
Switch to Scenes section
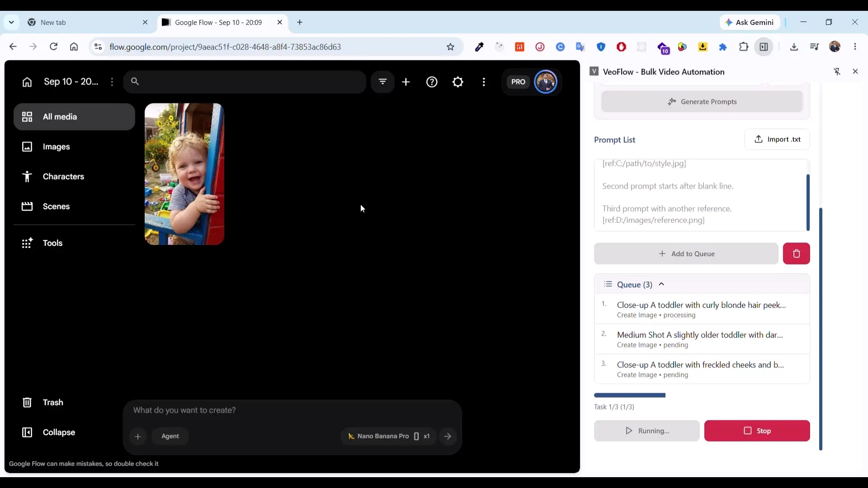tap(74, 206)
